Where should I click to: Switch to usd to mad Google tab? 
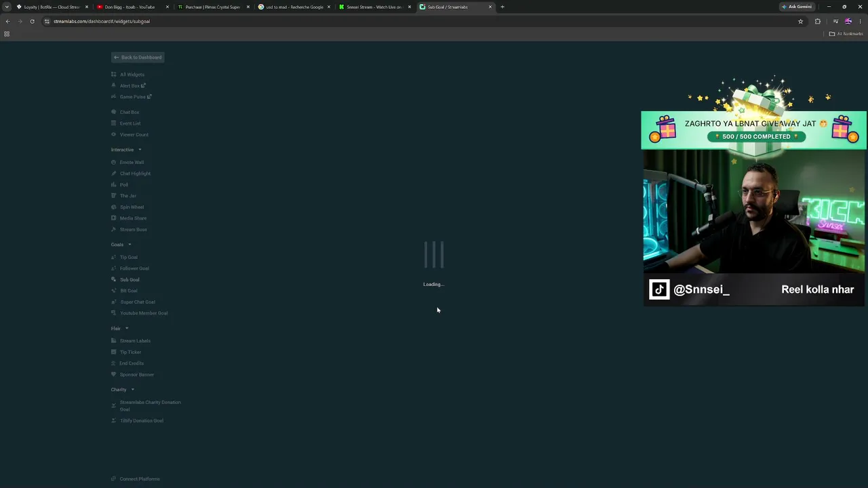pos(294,7)
